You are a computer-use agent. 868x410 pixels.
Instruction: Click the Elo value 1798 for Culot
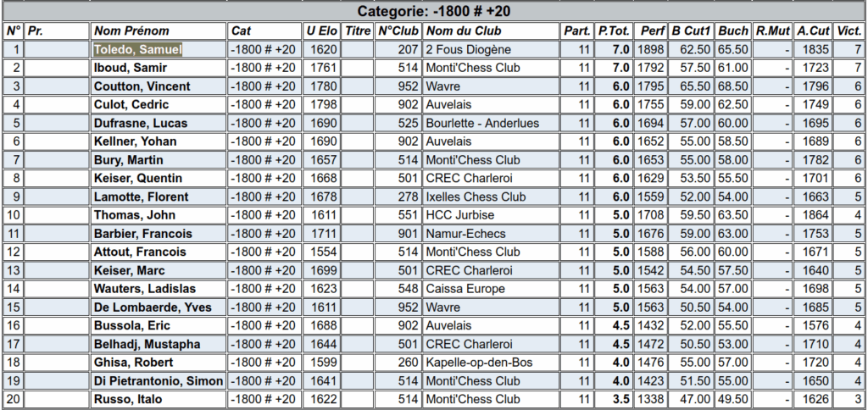click(321, 104)
